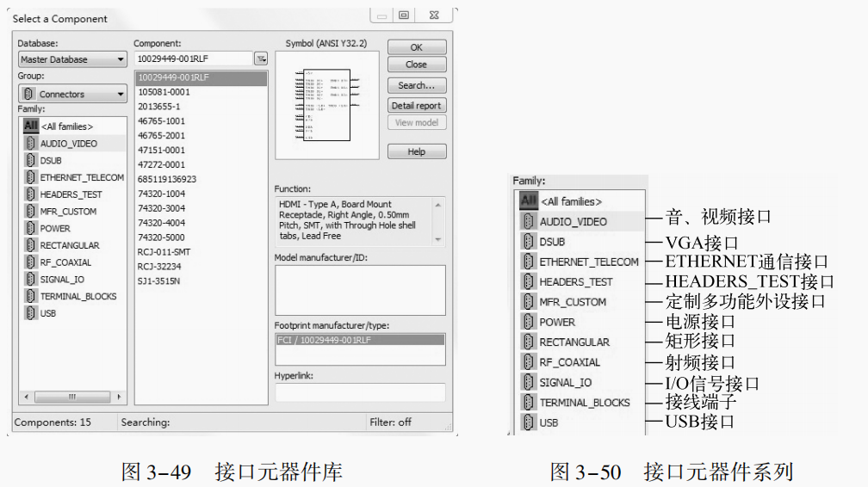This screenshot has width=868, height=487.
Task: Click the POWER family icon in dialog
Action: tap(30, 228)
